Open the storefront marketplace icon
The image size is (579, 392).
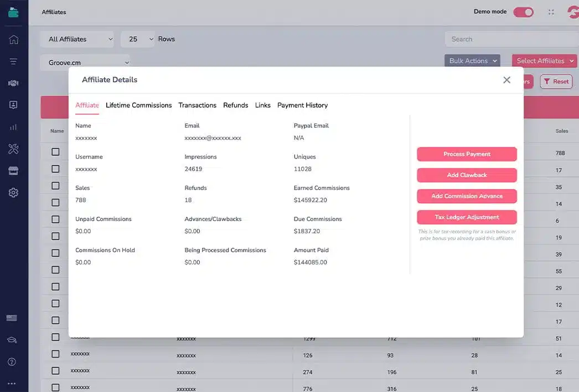pyautogui.click(x=13, y=171)
